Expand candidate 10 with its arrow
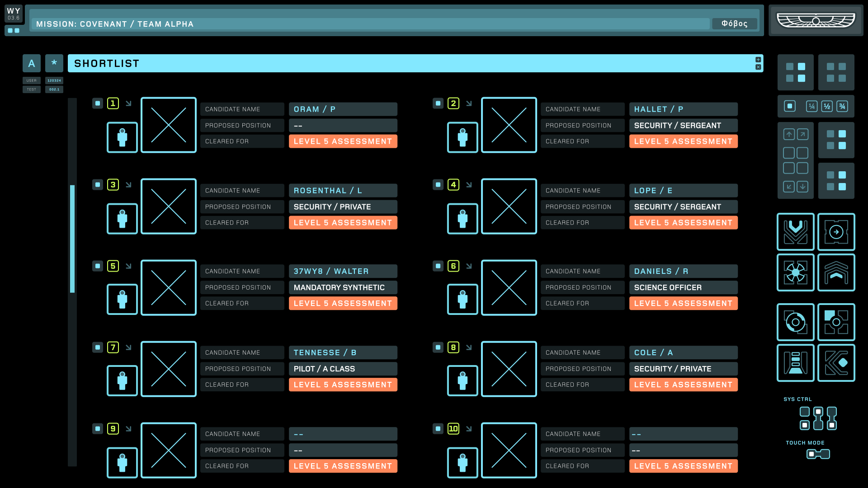868x488 pixels. click(x=469, y=429)
